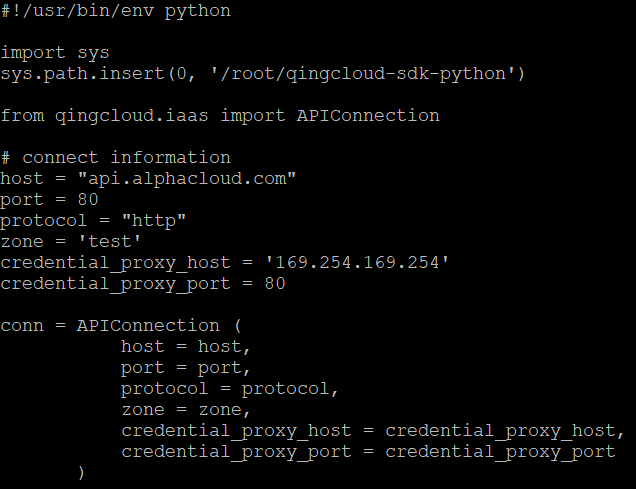Screen dimensions: 636x489
Task: Click the closing parenthesis on the last line
Action: 81,473
